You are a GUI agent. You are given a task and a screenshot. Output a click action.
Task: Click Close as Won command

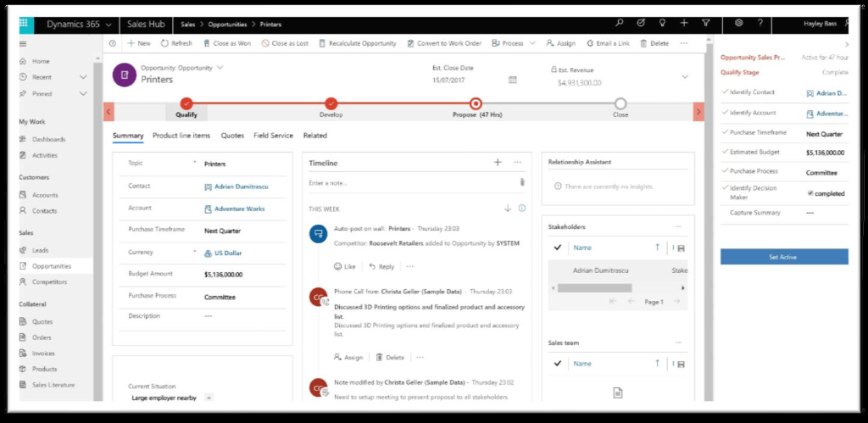[227, 43]
